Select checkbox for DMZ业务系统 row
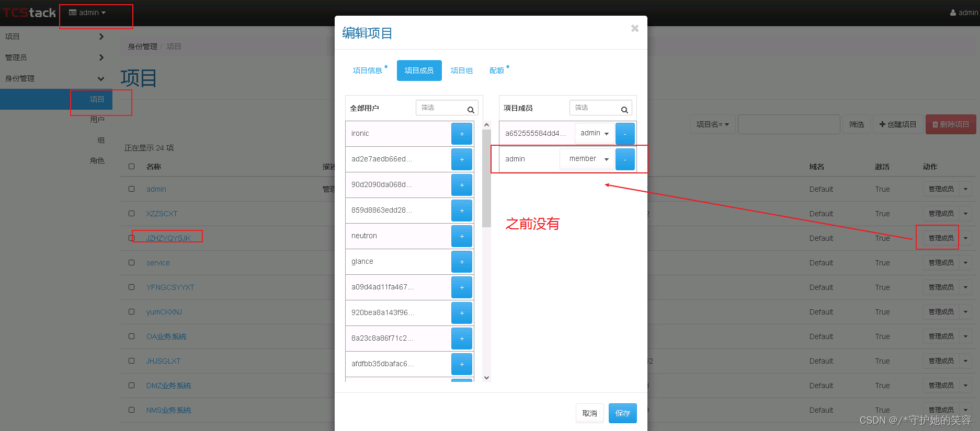Viewport: 980px width, 431px height. 132,385
